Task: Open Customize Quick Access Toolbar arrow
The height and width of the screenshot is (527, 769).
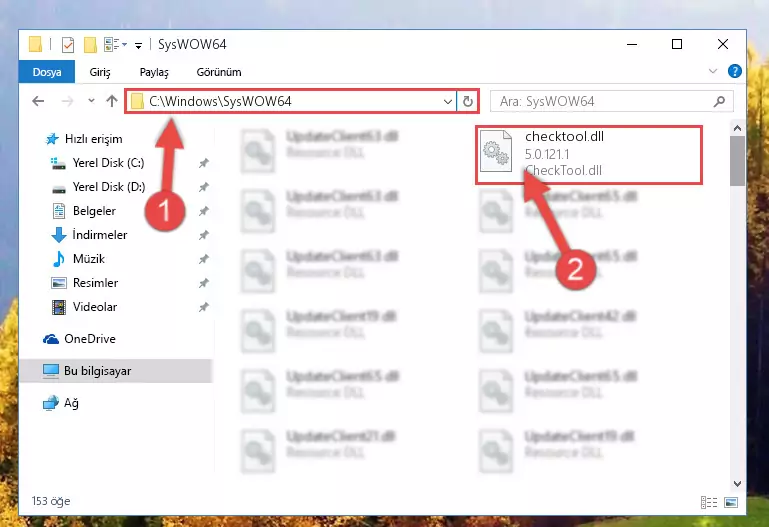Action: click(139, 46)
